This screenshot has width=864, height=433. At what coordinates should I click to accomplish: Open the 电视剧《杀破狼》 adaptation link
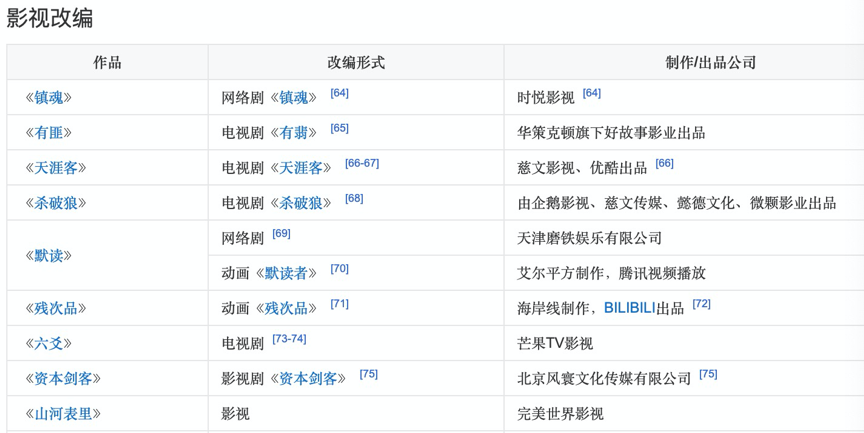300,203
